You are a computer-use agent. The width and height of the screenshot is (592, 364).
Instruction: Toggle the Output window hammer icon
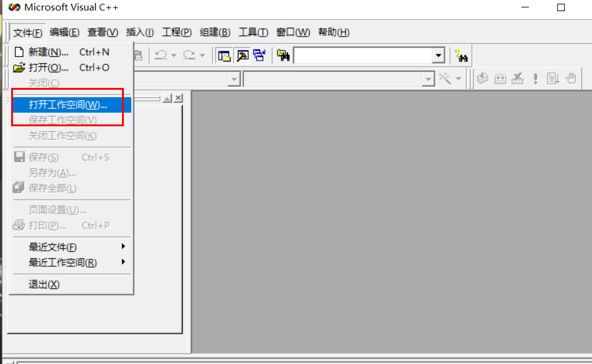click(x=242, y=56)
